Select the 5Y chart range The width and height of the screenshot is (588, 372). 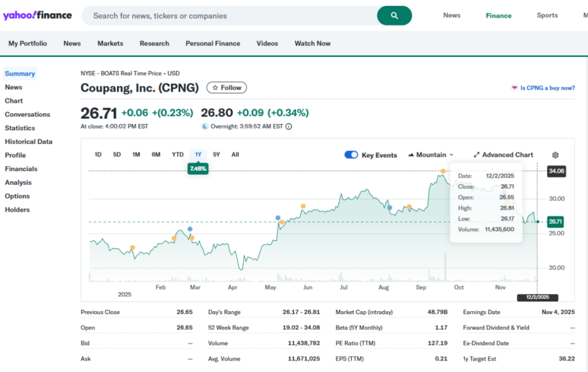point(216,154)
